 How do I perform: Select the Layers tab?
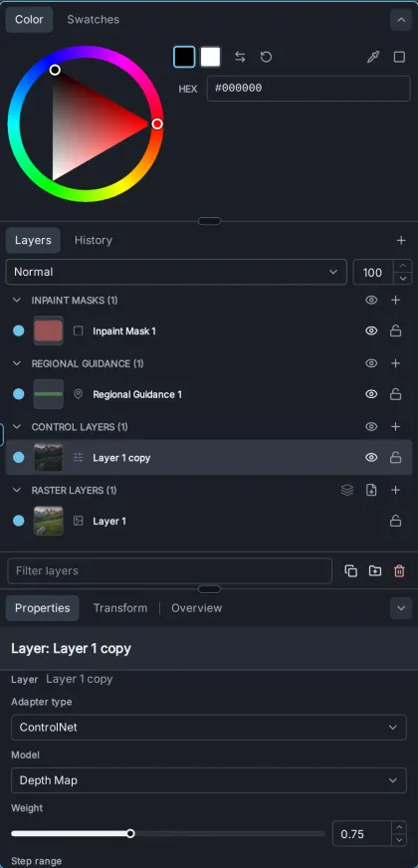[x=33, y=240]
